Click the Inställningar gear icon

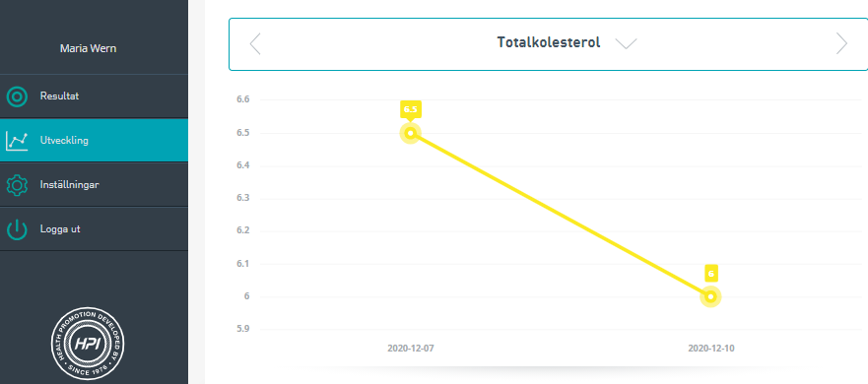tap(17, 185)
